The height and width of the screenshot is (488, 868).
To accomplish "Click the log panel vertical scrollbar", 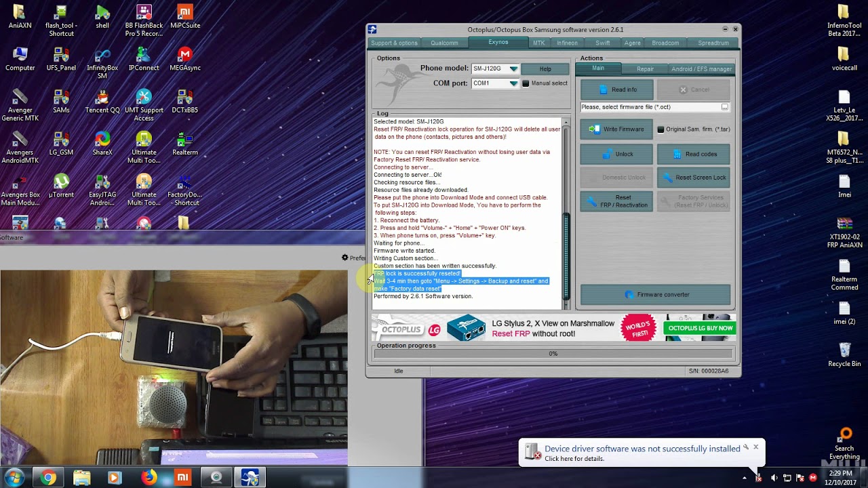I will 566,213.
